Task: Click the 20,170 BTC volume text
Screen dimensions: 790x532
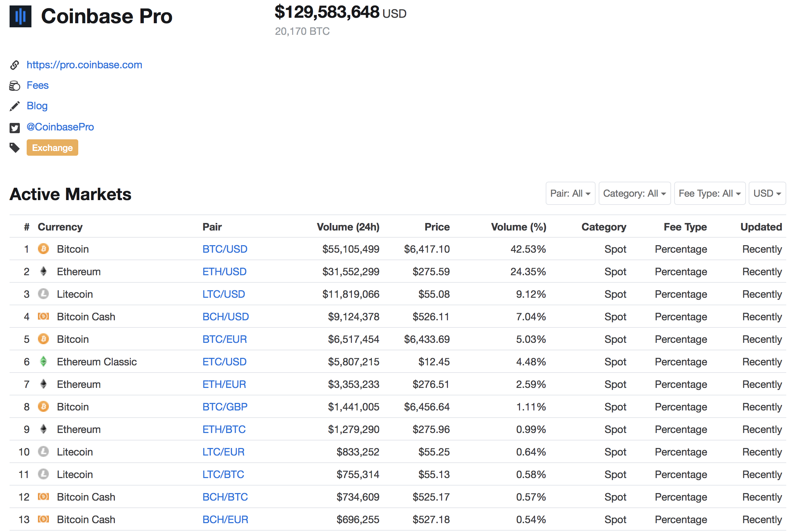Action: pyautogui.click(x=302, y=31)
